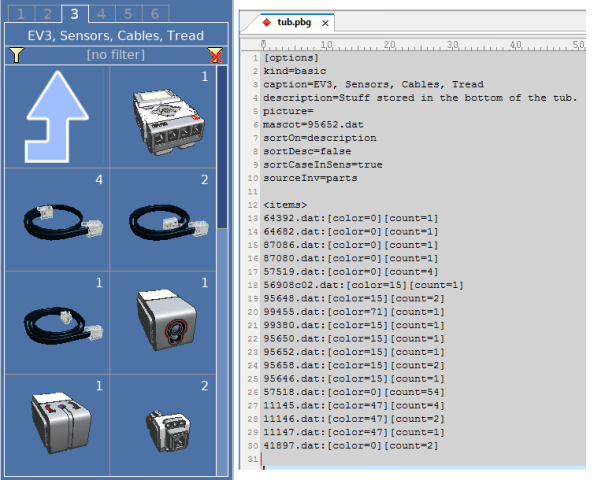Open the yellow funnel filter icon
Screen dimensions: 594x480
click(16, 55)
